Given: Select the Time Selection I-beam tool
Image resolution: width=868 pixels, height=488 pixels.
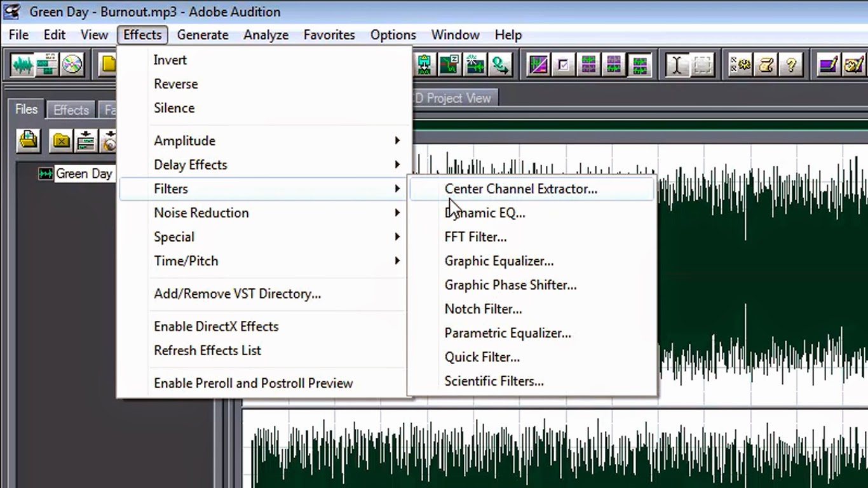Looking at the screenshot, I should 677,65.
